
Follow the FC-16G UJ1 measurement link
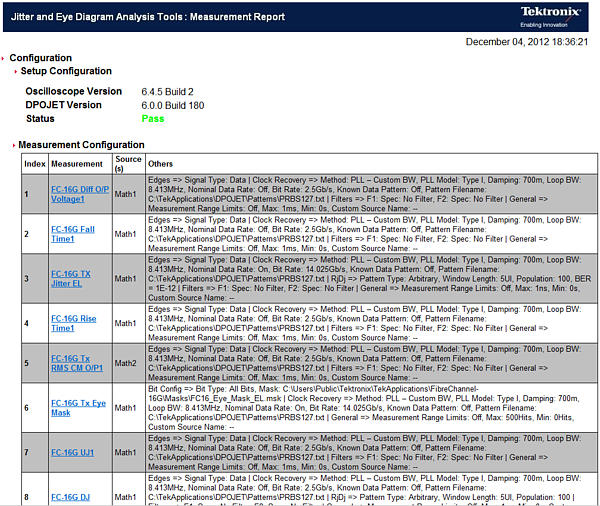[x=72, y=452]
